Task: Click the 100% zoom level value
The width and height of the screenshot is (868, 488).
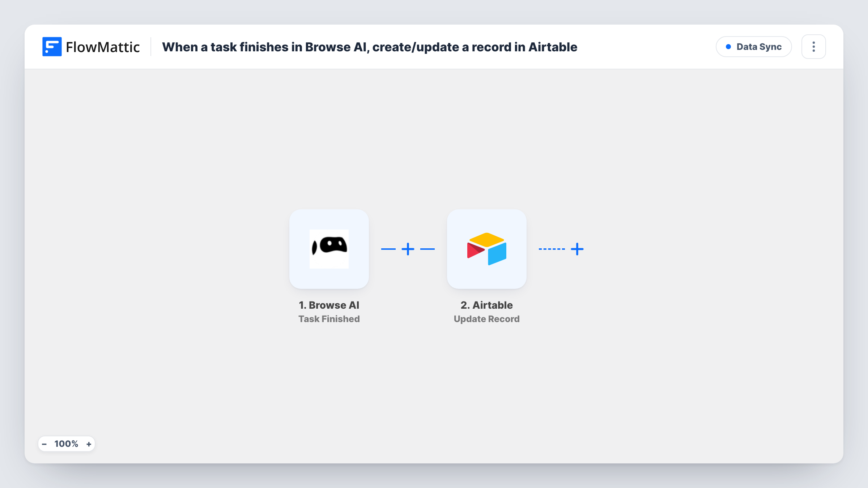Action: pyautogui.click(x=66, y=444)
